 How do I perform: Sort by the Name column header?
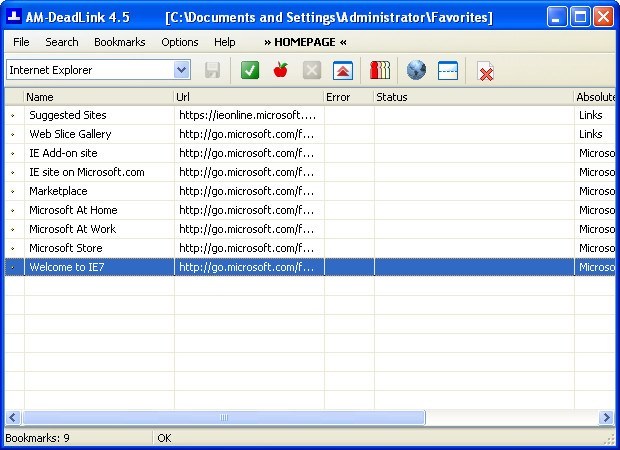(99, 97)
